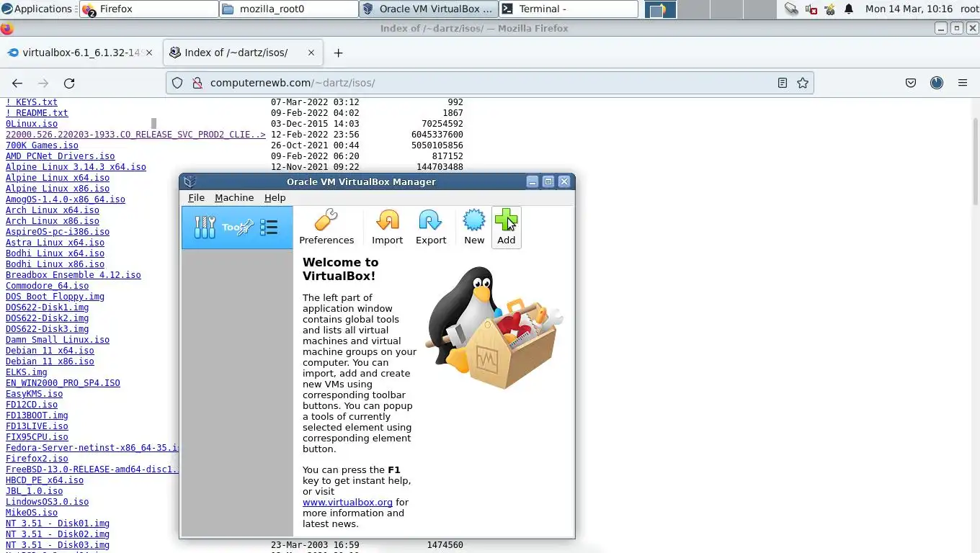Click the root user label

(968, 9)
